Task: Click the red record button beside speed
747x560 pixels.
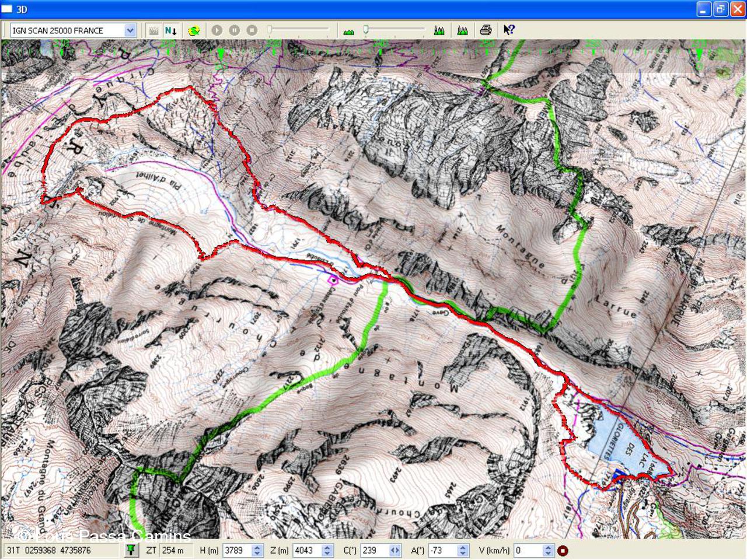Action: pyautogui.click(x=563, y=550)
